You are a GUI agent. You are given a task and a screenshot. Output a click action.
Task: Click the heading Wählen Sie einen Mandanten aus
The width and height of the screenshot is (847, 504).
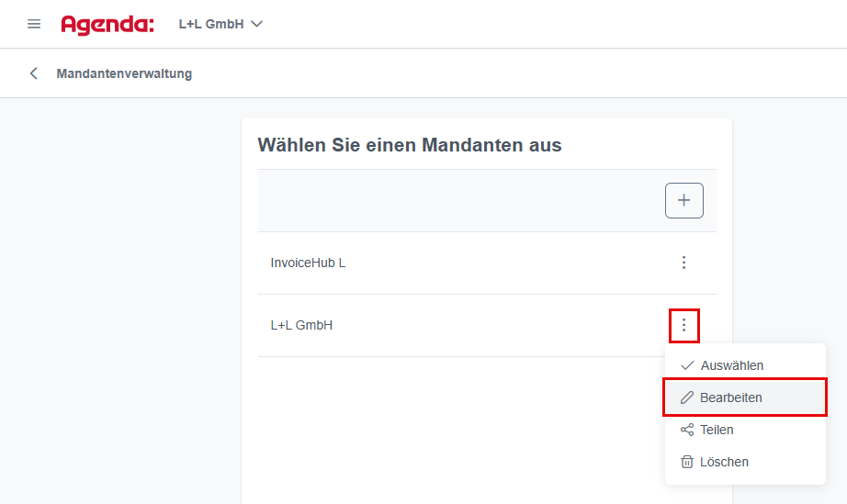click(x=410, y=145)
